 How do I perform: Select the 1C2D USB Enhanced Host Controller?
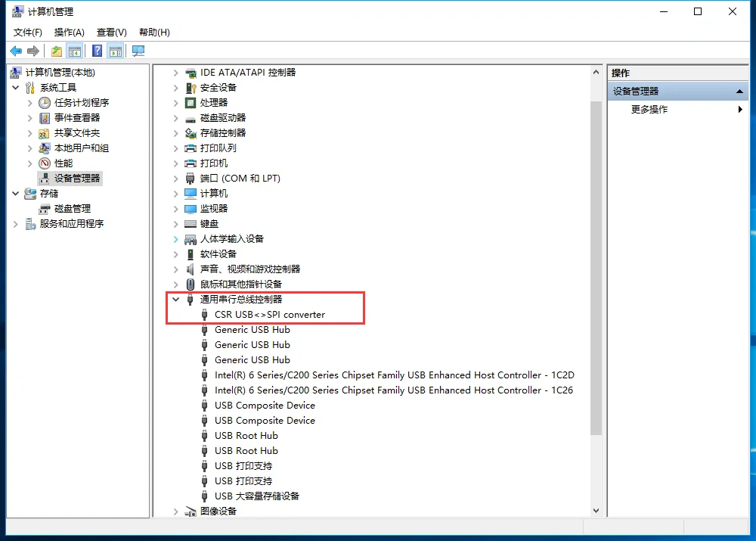pyautogui.click(x=395, y=375)
